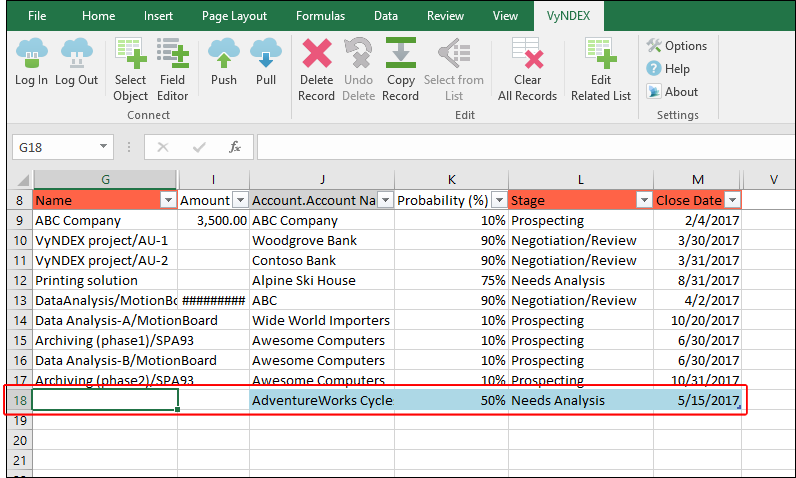The image size is (796, 478).
Task: Select row 18 header
Action: 20,400
